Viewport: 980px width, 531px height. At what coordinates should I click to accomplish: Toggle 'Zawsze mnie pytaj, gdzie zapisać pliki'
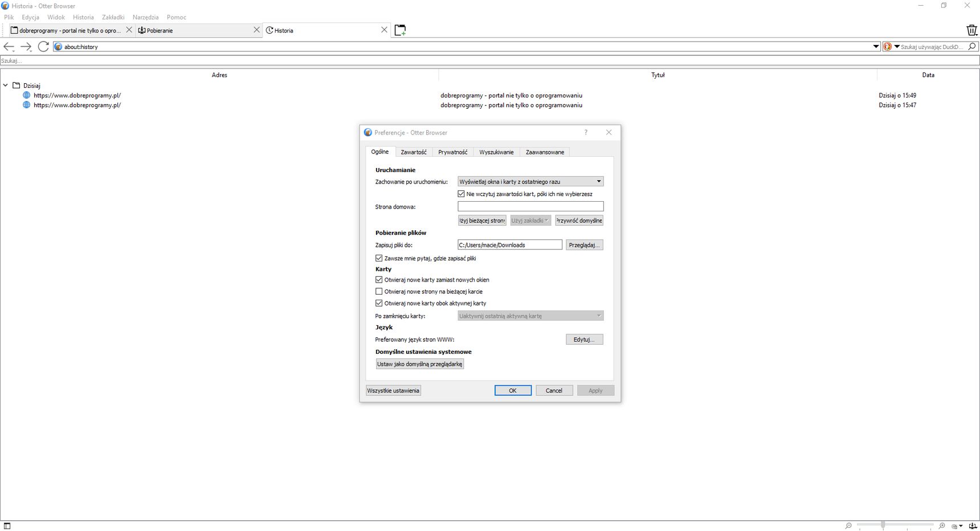point(379,258)
